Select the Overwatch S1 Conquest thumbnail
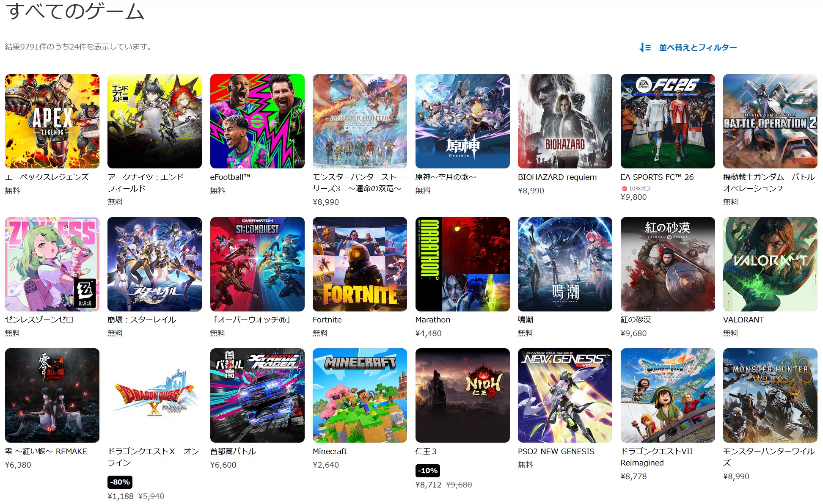Viewport: 823px width, 504px height. pos(257,264)
